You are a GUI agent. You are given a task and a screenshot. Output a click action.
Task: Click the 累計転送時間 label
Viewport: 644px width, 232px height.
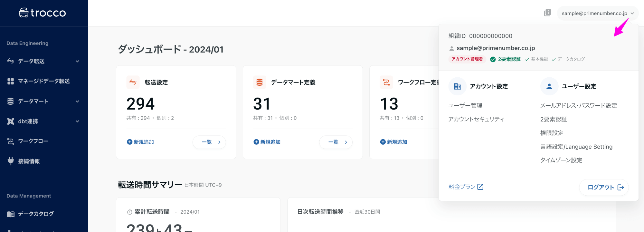[x=152, y=212]
